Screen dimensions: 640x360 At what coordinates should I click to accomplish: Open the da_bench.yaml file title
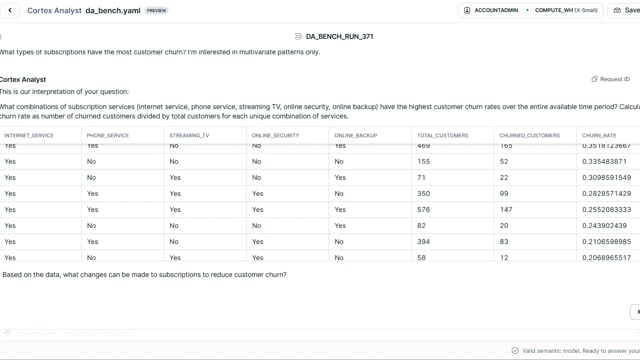click(113, 11)
